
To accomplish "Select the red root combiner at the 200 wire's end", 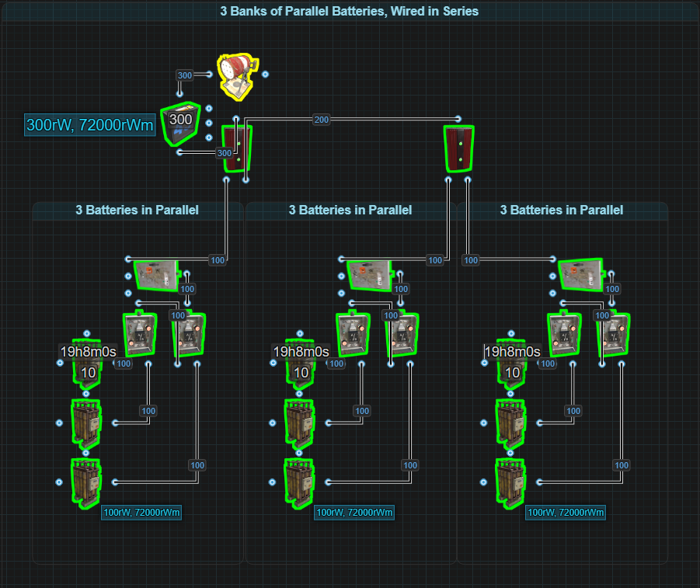I will pos(459,148).
